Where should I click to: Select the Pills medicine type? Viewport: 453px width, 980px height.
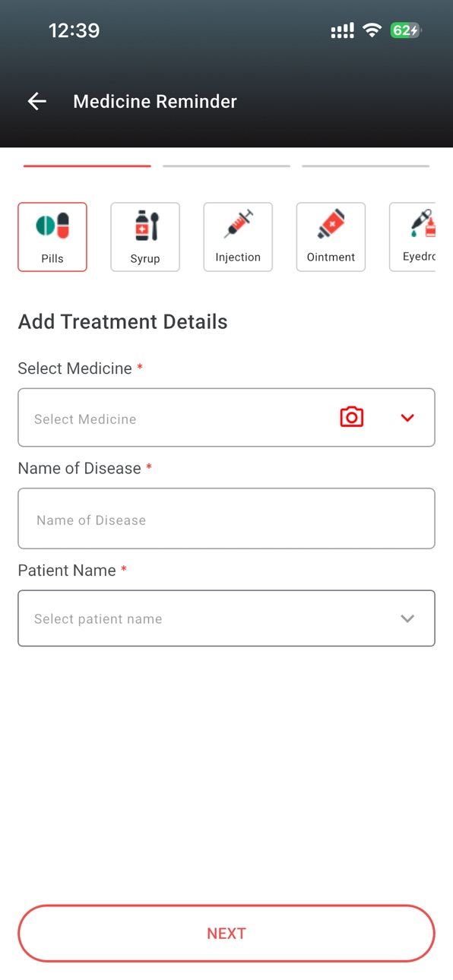tap(52, 237)
